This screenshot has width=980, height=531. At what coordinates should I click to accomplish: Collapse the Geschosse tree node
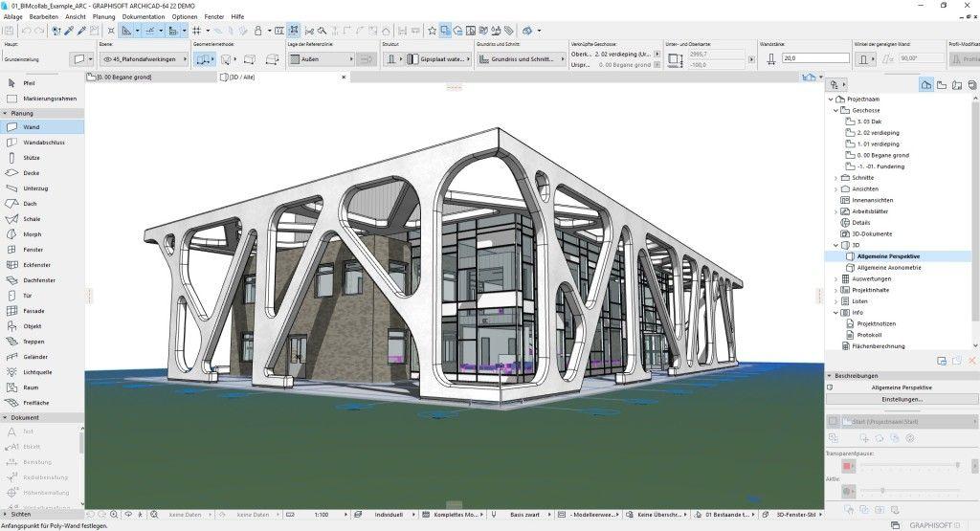pyautogui.click(x=835, y=111)
